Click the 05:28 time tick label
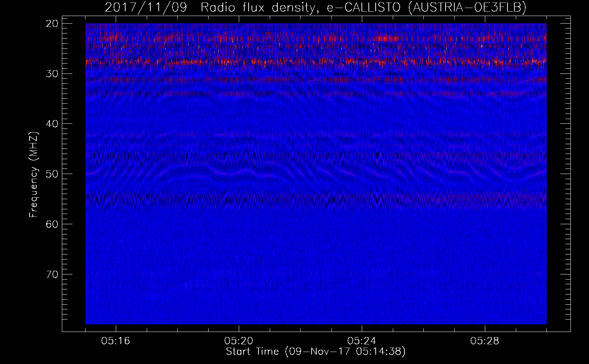Image resolution: width=589 pixels, height=364 pixels. tap(485, 341)
